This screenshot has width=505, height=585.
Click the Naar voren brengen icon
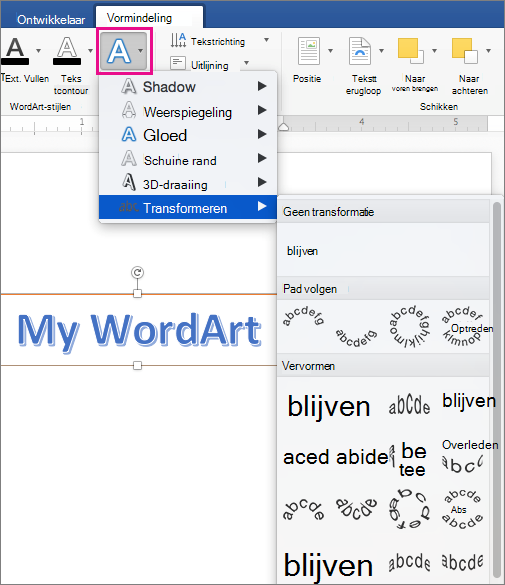tap(411, 50)
